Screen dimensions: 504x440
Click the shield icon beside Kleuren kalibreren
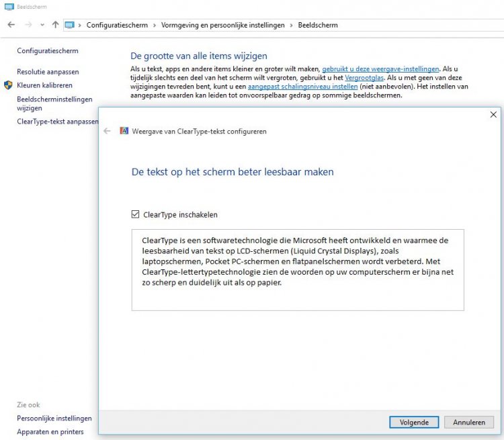(x=8, y=85)
